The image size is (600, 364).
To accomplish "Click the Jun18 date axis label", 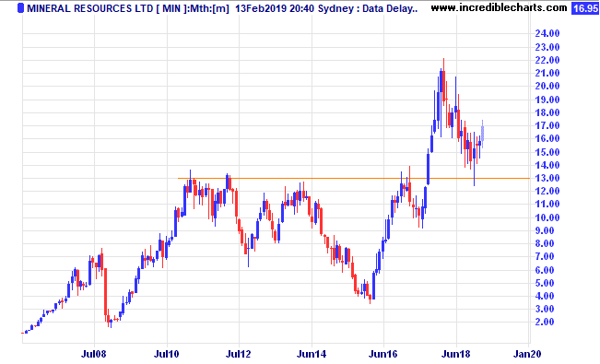I will [455, 355].
